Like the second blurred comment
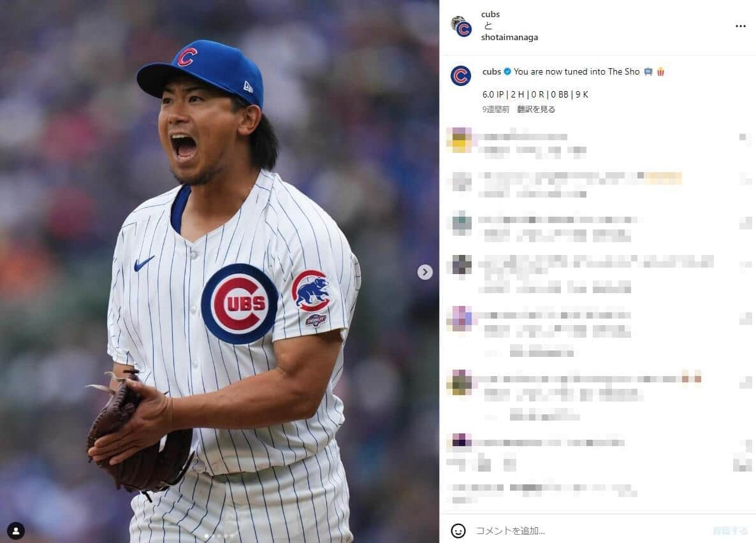The image size is (756, 543). click(745, 180)
